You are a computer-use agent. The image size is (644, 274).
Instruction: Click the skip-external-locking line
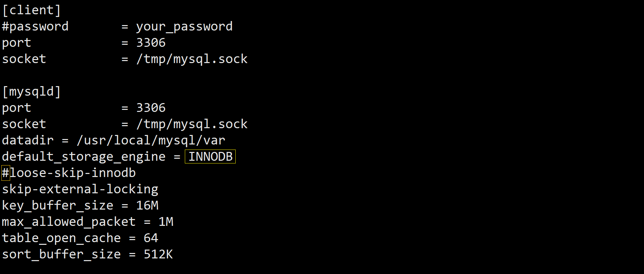(80, 189)
